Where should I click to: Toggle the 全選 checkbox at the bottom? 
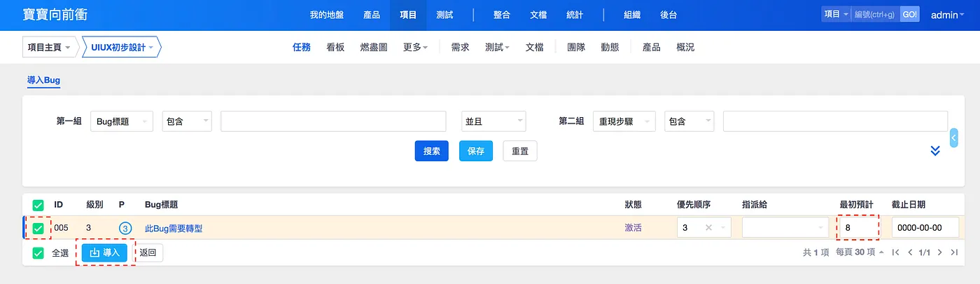point(38,252)
